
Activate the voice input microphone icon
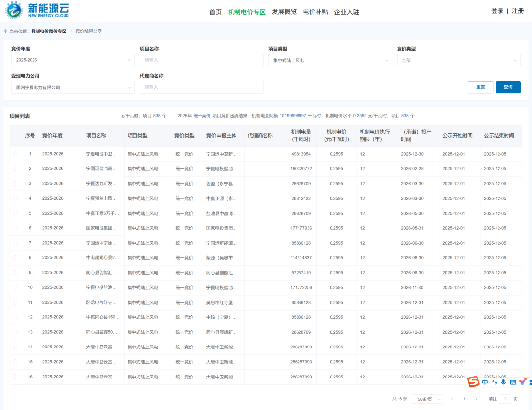coord(503,382)
